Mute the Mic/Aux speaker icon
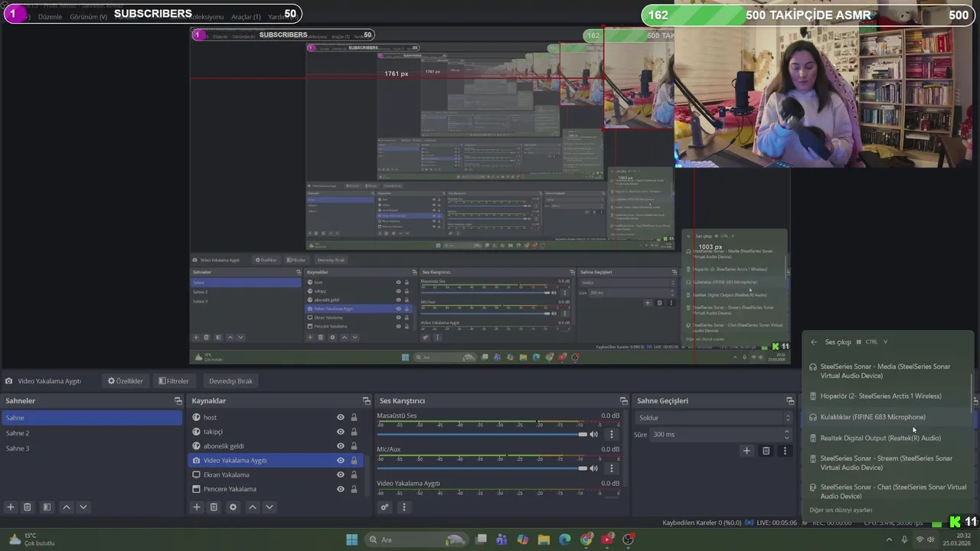 [593, 468]
